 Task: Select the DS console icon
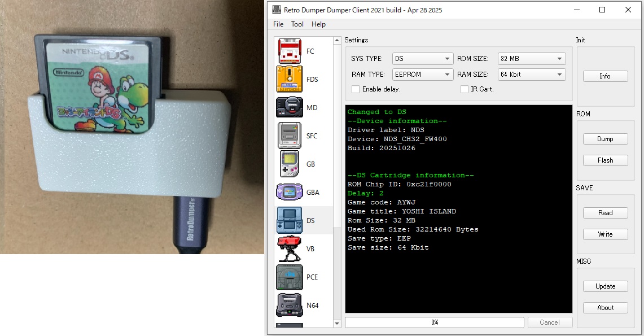290,220
